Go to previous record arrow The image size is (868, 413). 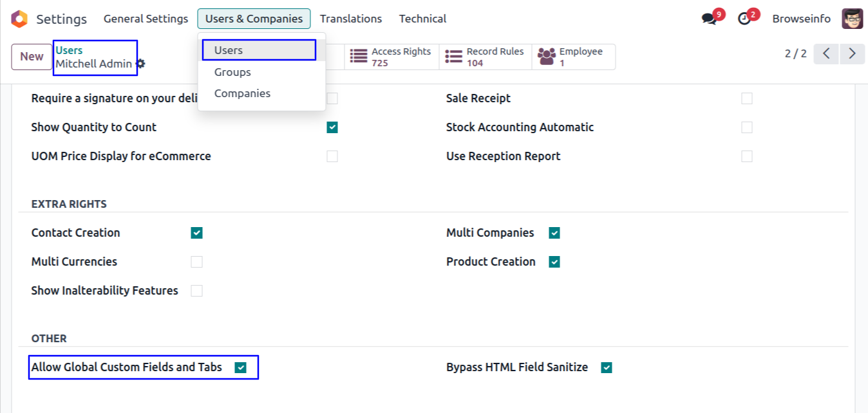[826, 53]
